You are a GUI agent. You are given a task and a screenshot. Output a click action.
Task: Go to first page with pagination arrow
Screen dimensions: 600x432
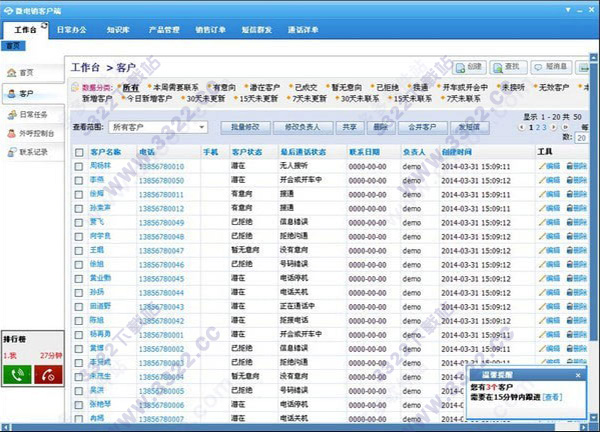521,127
